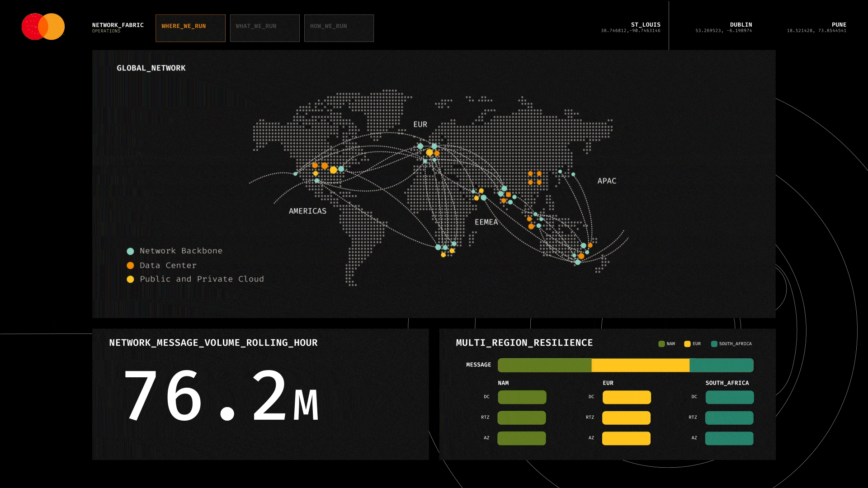Click the yellow EUR segment of MESSAGE bar
This screenshot has height=488, width=868.
pyautogui.click(x=640, y=365)
